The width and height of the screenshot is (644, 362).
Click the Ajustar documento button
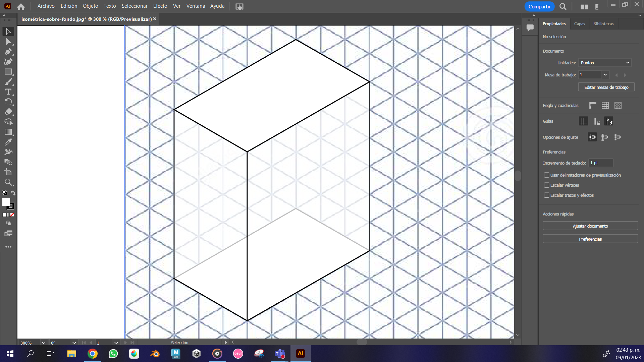pyautogui.click(x=590, y=226)
